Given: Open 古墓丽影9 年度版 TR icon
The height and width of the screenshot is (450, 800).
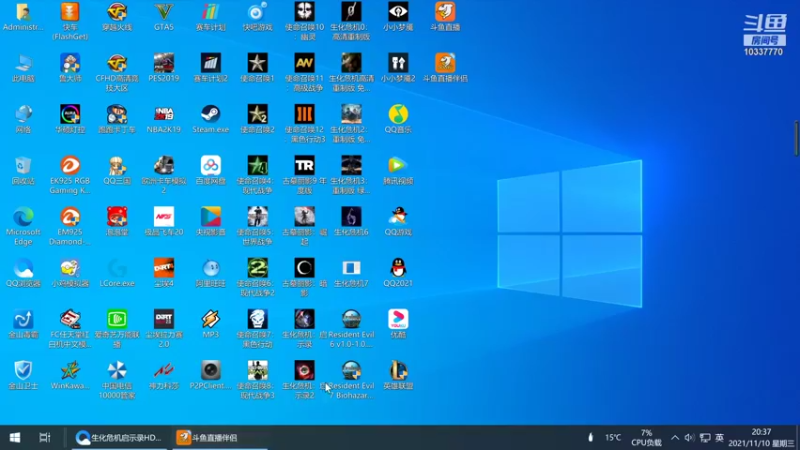Looking at the screenshot, I should click(x=304, y=175).
